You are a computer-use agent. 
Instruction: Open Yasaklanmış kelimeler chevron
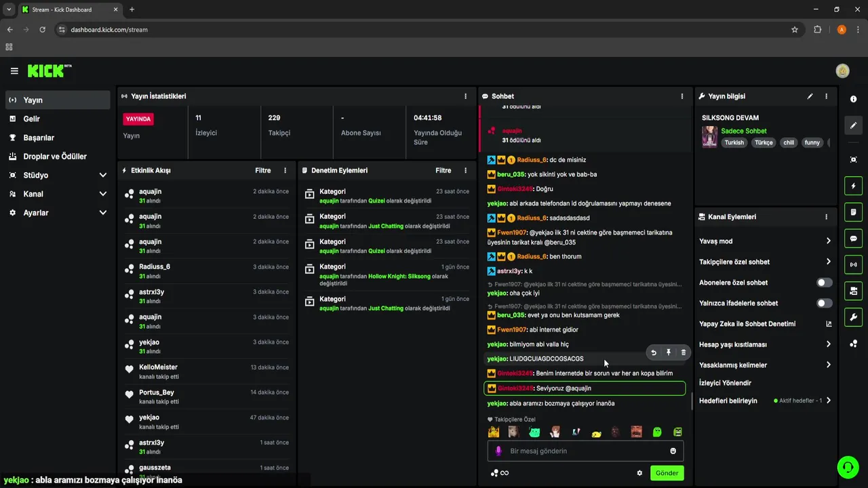click(x=828, y=365)
